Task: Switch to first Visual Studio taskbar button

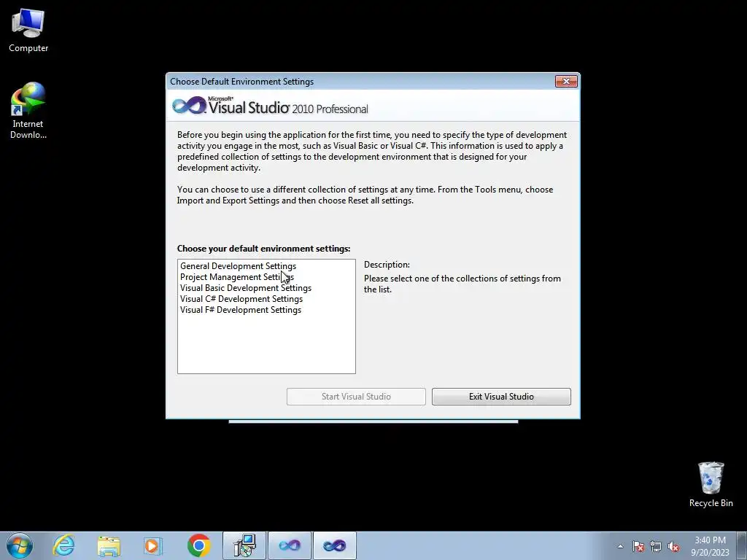Action: click(290, 545)
